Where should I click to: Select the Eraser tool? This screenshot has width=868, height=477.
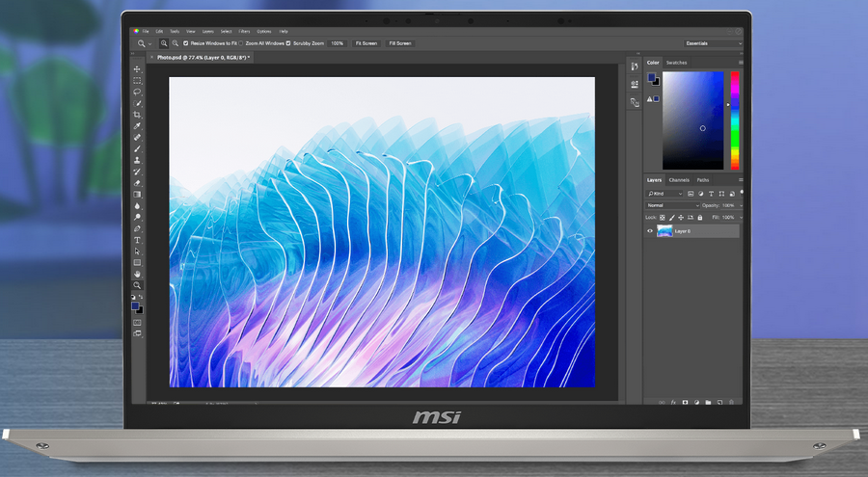point(137,183)
